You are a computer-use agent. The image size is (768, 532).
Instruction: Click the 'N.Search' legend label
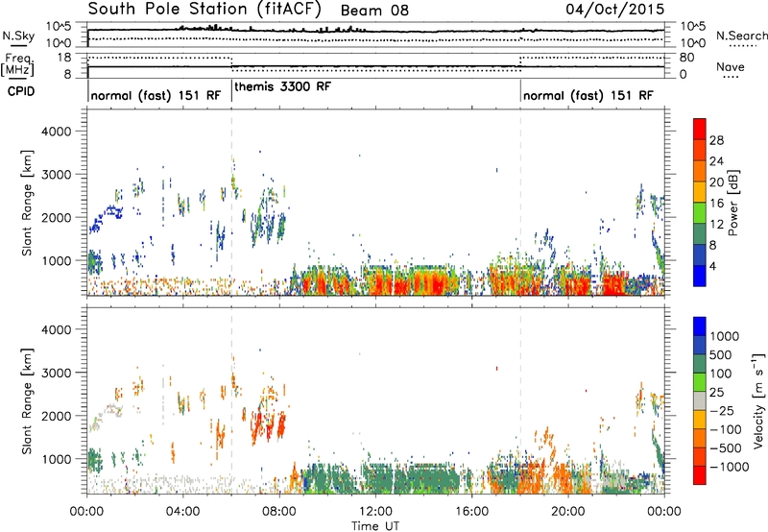[x=741, y=36]
